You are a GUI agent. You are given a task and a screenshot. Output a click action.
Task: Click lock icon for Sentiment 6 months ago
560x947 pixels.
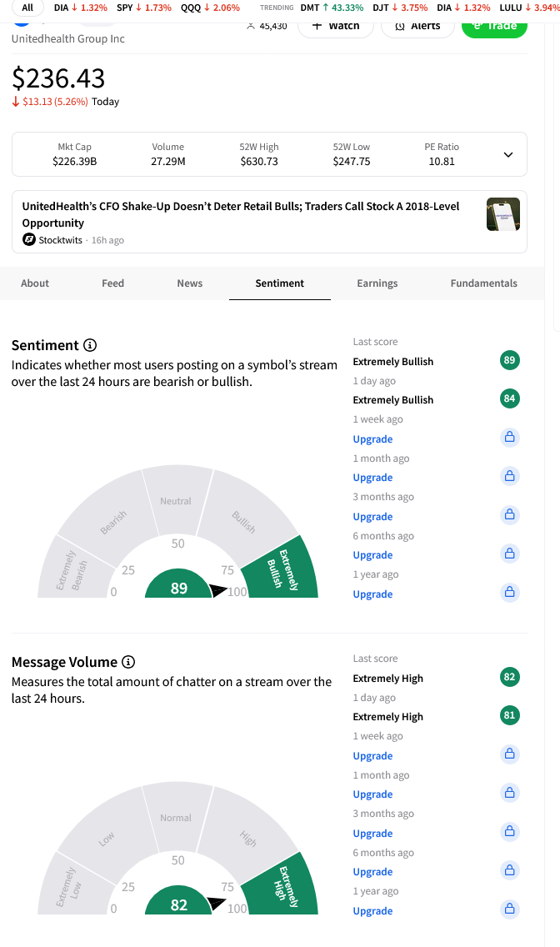coord(510,554)
